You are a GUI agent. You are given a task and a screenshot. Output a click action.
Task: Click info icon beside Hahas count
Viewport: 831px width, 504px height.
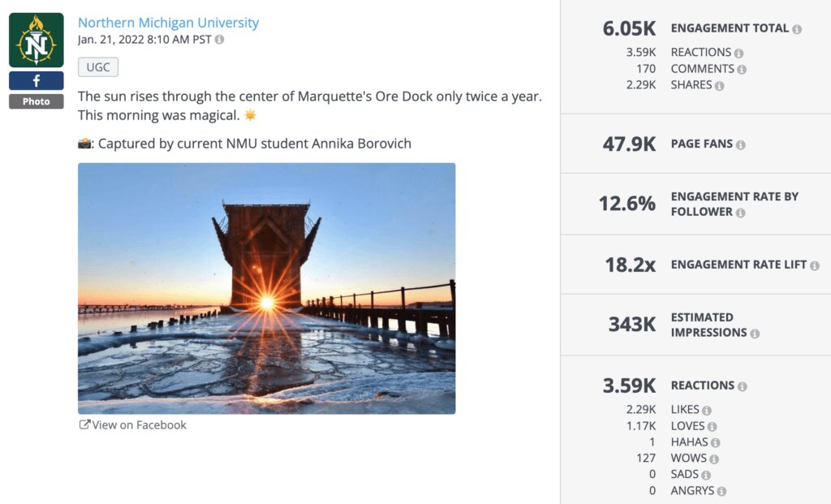click(x=715, y=443)
